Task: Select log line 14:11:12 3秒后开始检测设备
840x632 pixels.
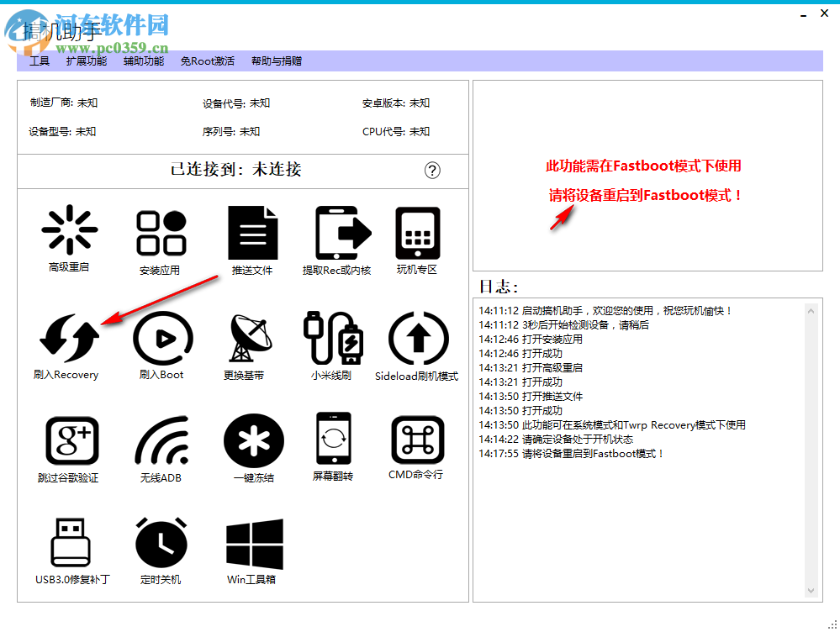Action: (x=563, y=325)
